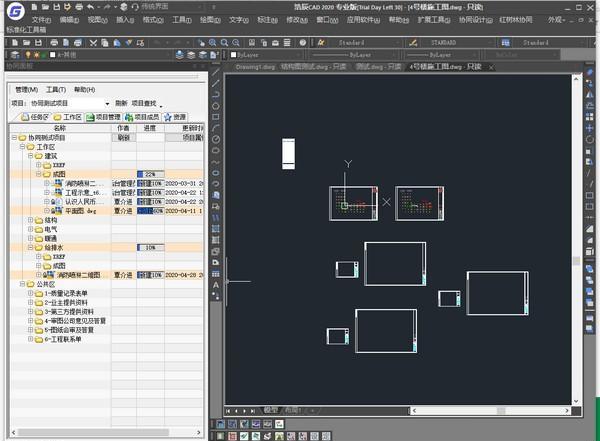Select the Polyline draw tool

click(x=216, y=94)
